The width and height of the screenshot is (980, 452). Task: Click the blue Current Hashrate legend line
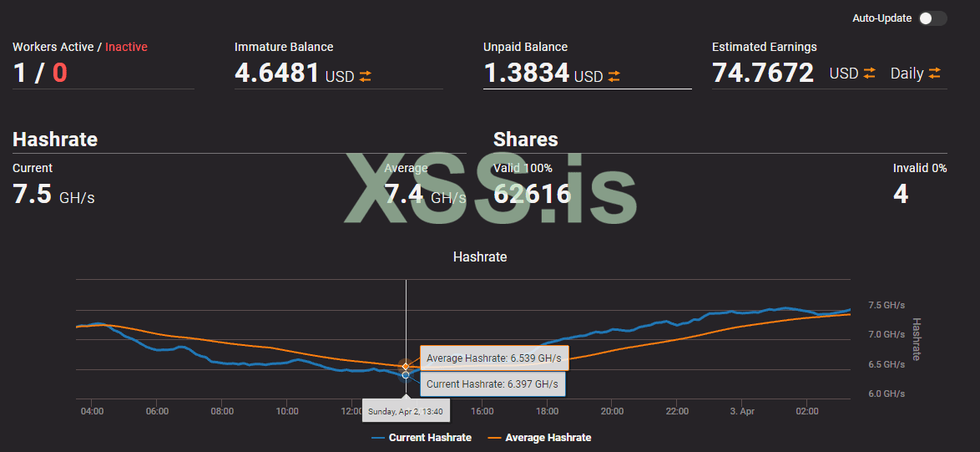(x=378, y=438)
